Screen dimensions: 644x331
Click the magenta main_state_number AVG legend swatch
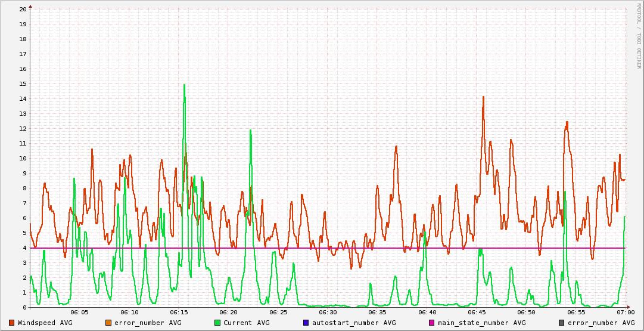431,323
